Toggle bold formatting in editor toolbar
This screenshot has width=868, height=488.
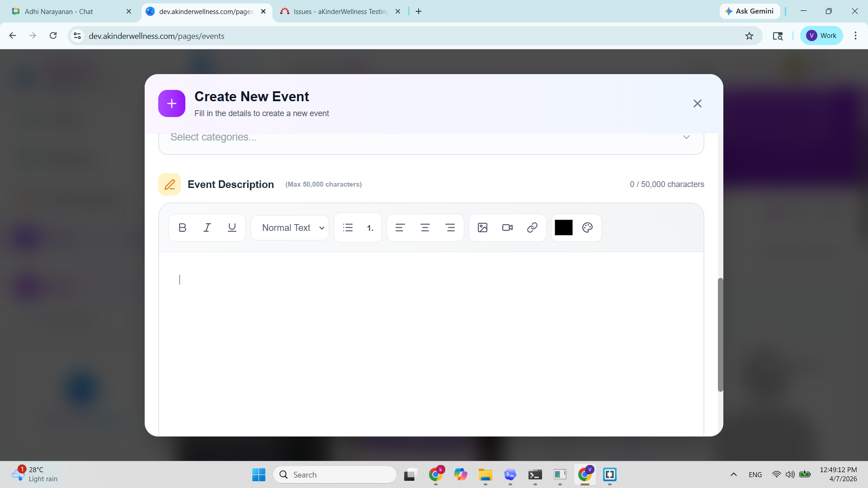[x=182, y=228]
